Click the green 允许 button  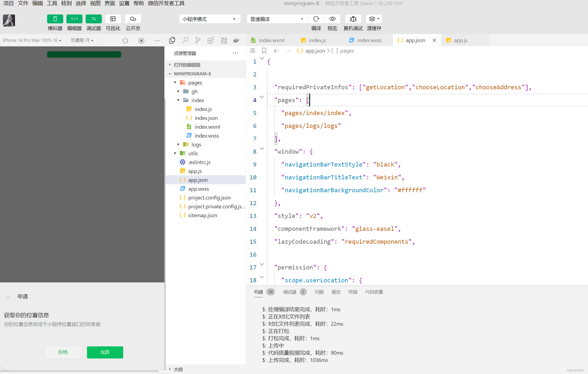(105, 352)
